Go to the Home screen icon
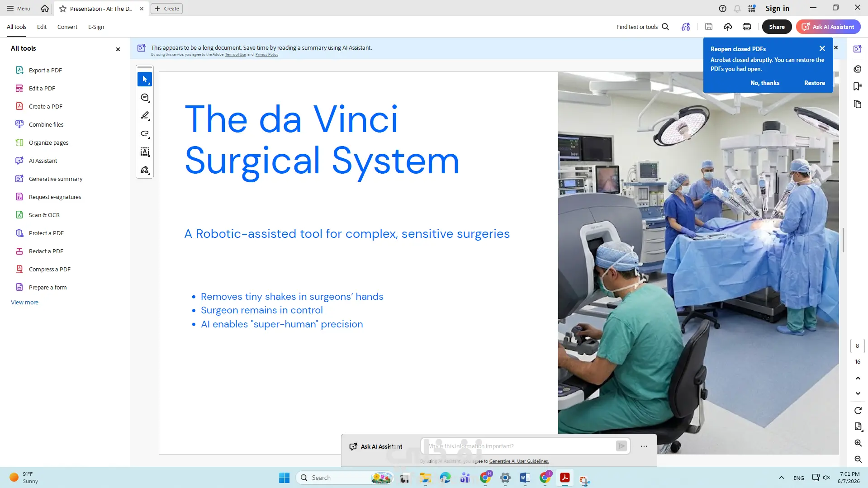868x488 pixels. 44,9
